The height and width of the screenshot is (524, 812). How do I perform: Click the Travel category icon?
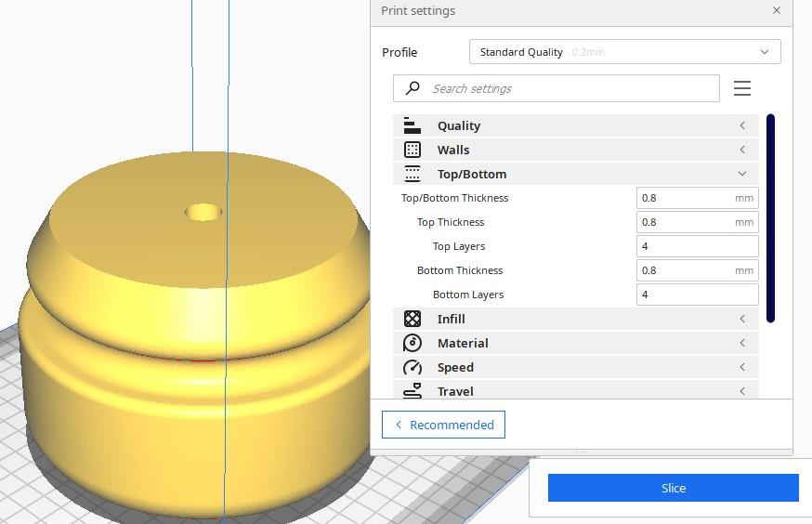pos(413,391)
